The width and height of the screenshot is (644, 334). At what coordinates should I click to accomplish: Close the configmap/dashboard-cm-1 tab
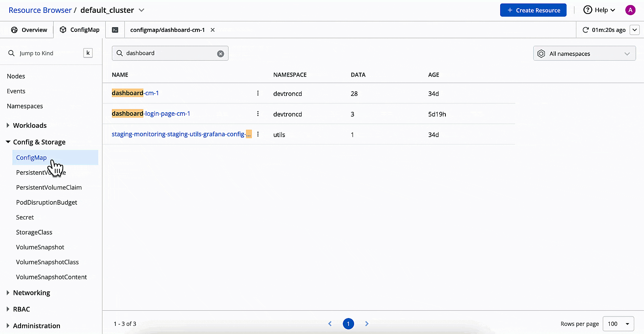213,30
